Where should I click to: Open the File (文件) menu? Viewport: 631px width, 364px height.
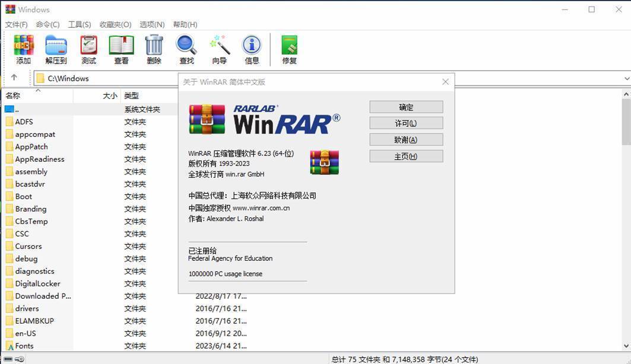[x=16, y=24]
